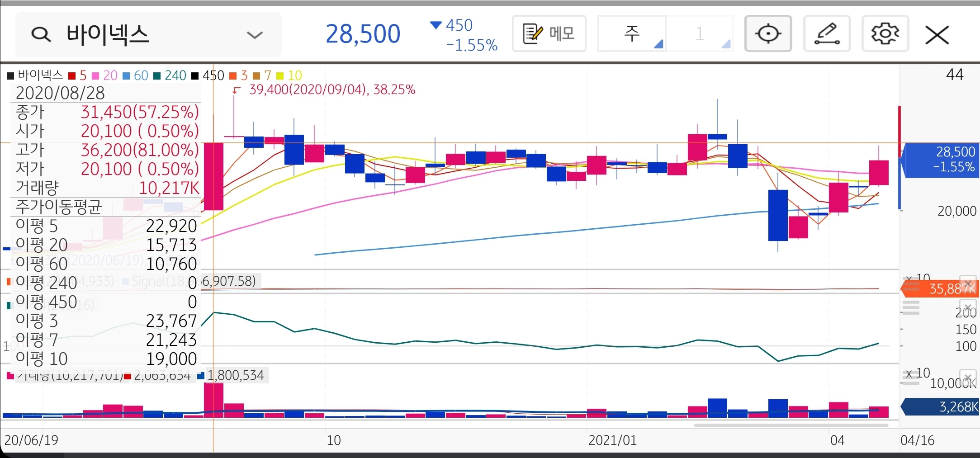Open the pencil drawing tool
980x458 pixels.
tap(827, 33)
